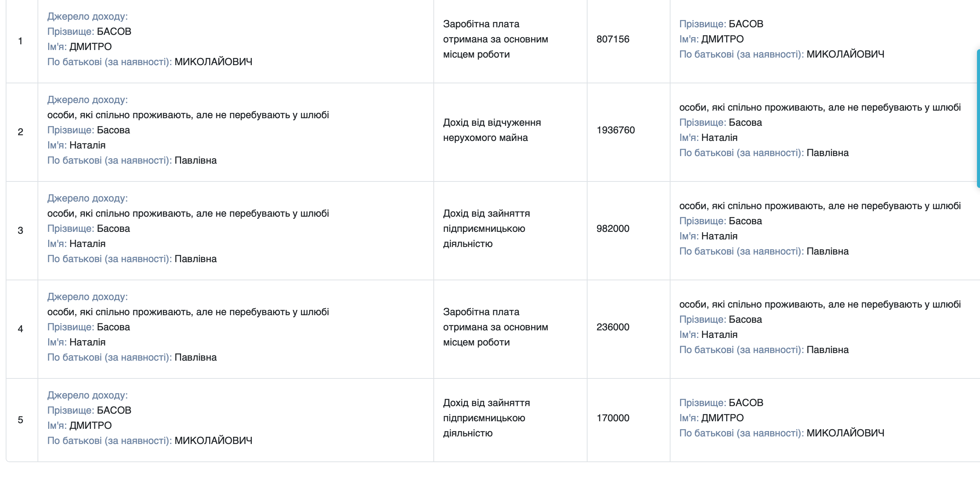Select row number 5 cell
The height and width of the screenshot is (483, 980).
click(20, 420)
